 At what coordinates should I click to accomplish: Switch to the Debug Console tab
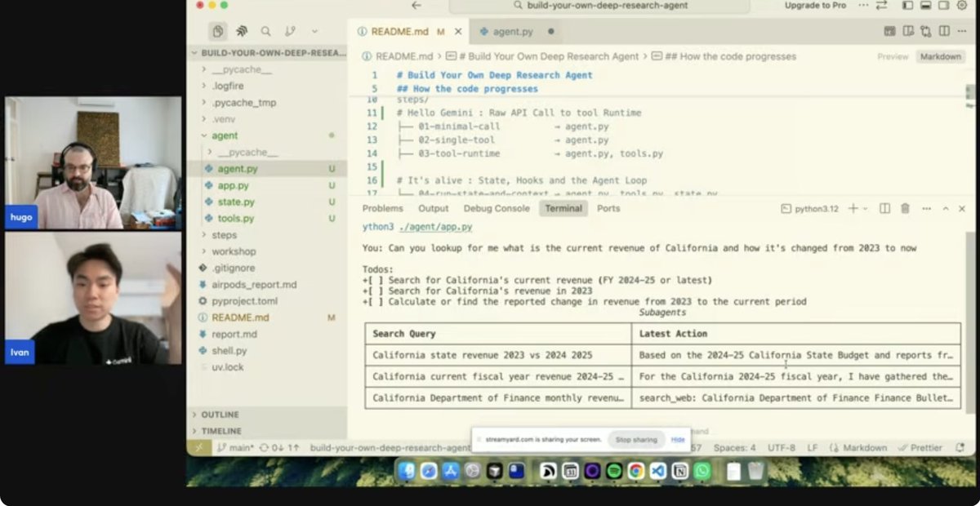(497, 208)
